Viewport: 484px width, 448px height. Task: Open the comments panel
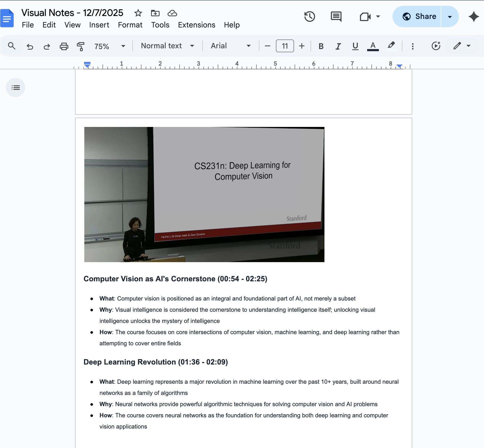coord(336,16)
